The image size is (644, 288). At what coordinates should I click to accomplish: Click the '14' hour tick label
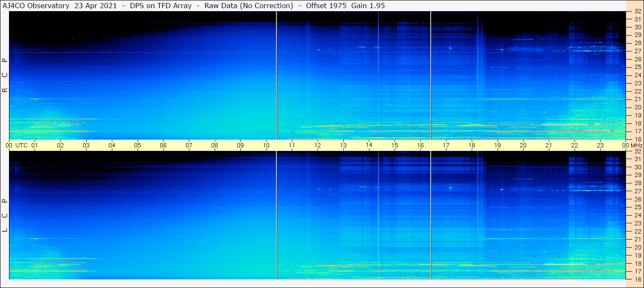[369, 145]
